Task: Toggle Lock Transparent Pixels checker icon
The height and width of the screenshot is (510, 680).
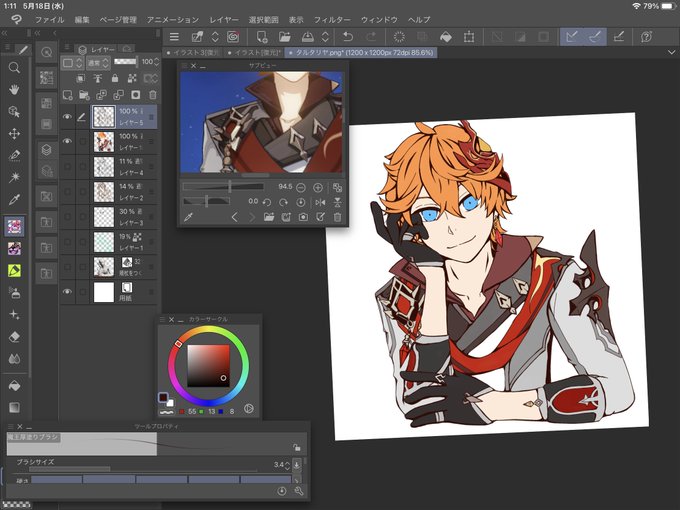Action: [x=132, y=78]
